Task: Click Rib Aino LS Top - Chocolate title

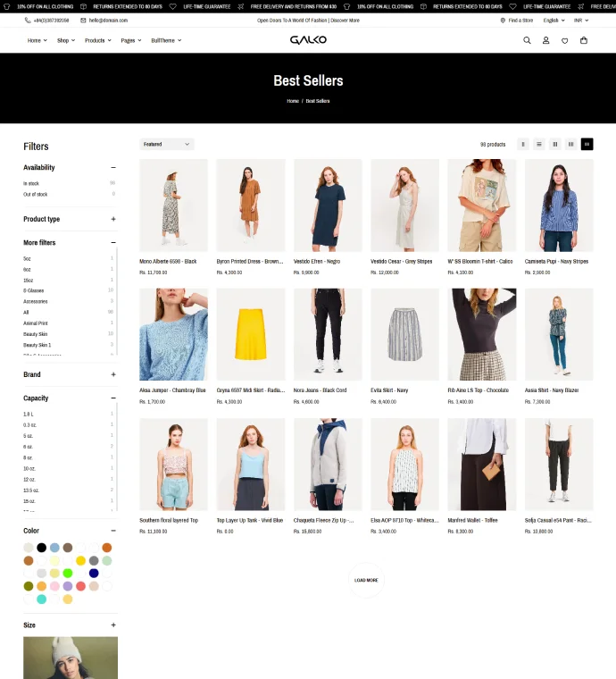Action: coord(478,390)
